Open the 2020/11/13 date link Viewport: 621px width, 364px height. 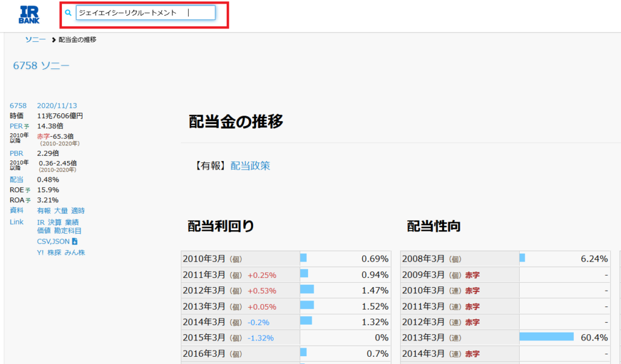pyautogui.click(x=57, y=105)
